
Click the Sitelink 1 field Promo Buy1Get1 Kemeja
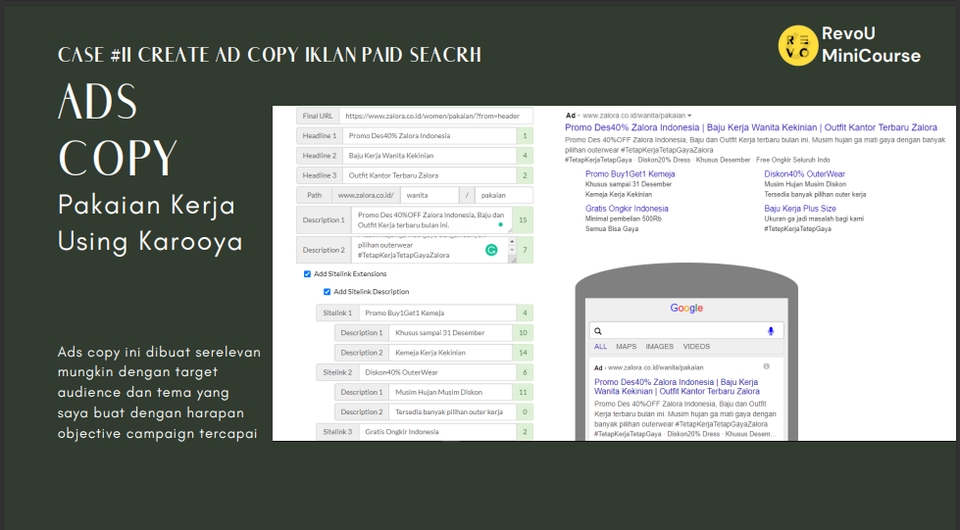[x=437, y=313]
